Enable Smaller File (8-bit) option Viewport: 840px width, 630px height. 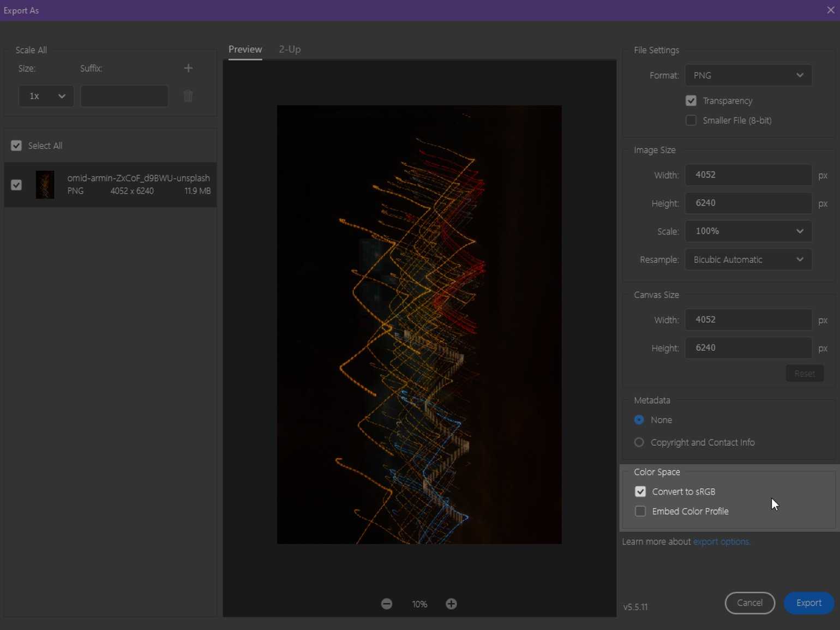691,121
